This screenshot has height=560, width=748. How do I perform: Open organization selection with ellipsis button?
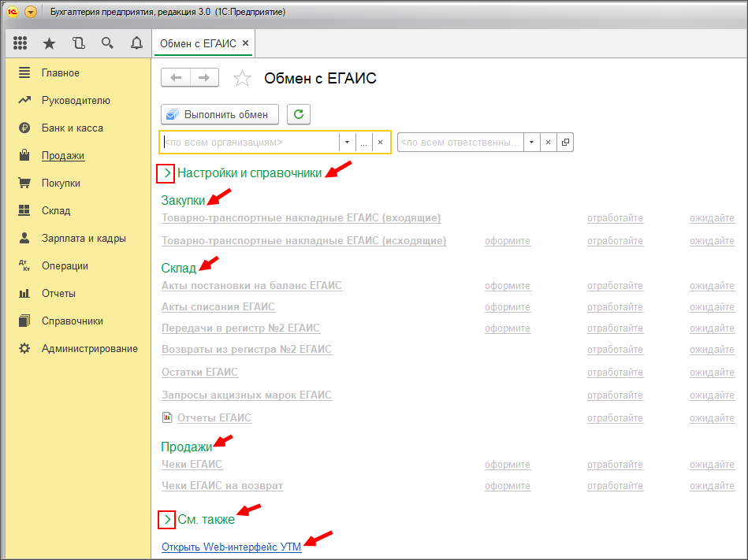363,142
